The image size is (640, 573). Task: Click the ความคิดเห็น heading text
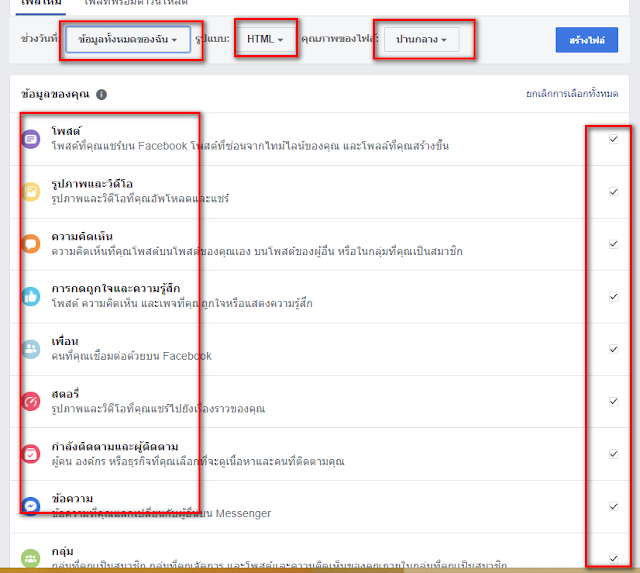click(82, 236)
